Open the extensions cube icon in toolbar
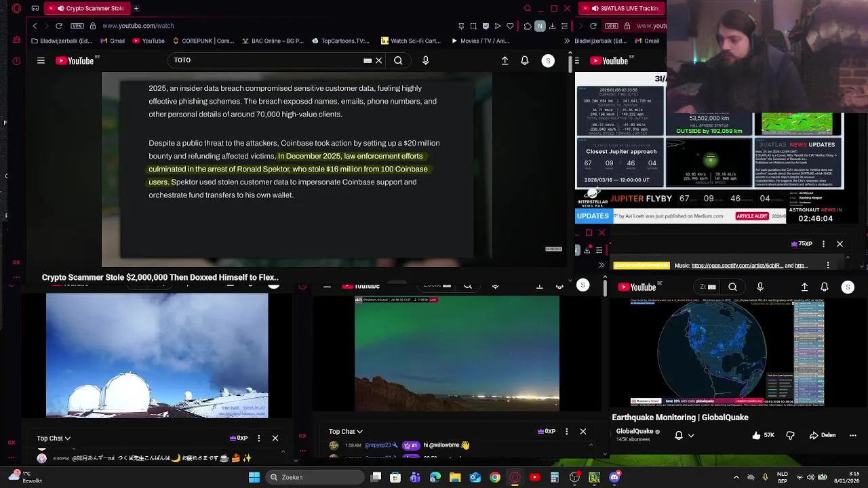 click(528, 26)
